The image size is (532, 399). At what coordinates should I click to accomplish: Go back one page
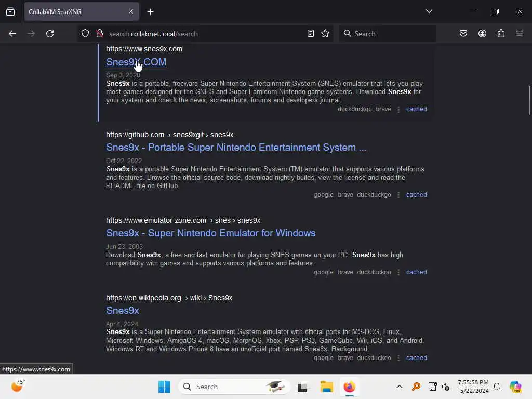12,34
